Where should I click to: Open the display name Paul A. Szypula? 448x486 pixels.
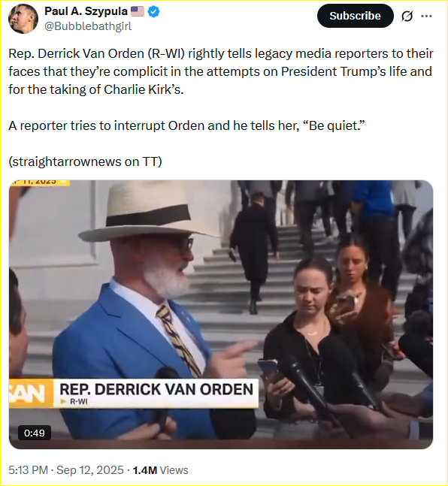click(86, 11)
